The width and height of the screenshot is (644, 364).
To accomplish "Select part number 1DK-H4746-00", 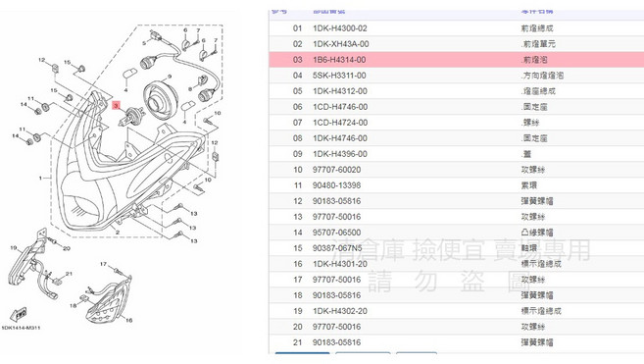I will click(340, 138).
